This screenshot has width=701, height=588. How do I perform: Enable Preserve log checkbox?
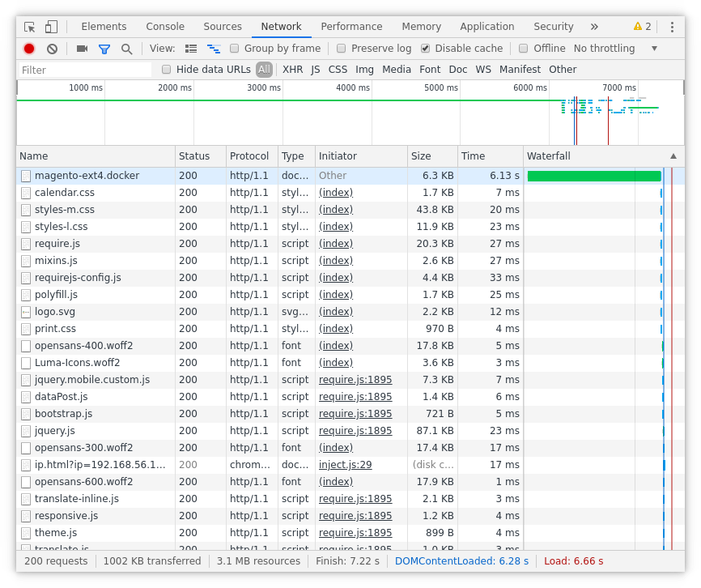coord(341,48)
